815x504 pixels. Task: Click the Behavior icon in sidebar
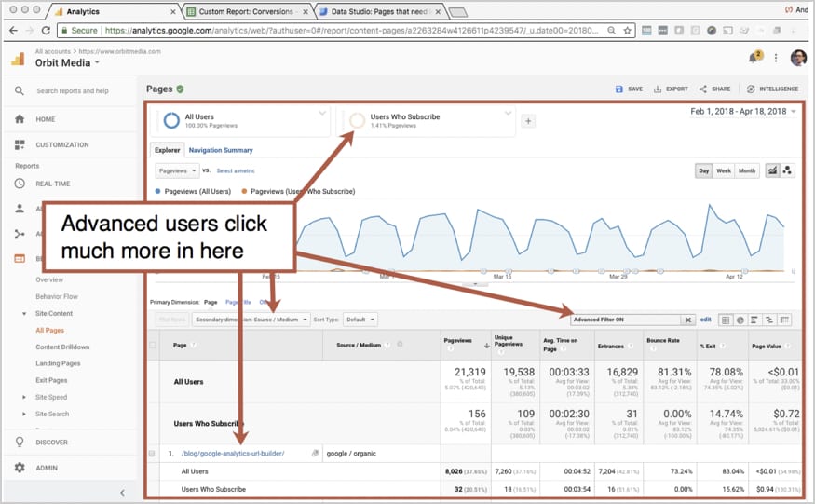(20, 258)
